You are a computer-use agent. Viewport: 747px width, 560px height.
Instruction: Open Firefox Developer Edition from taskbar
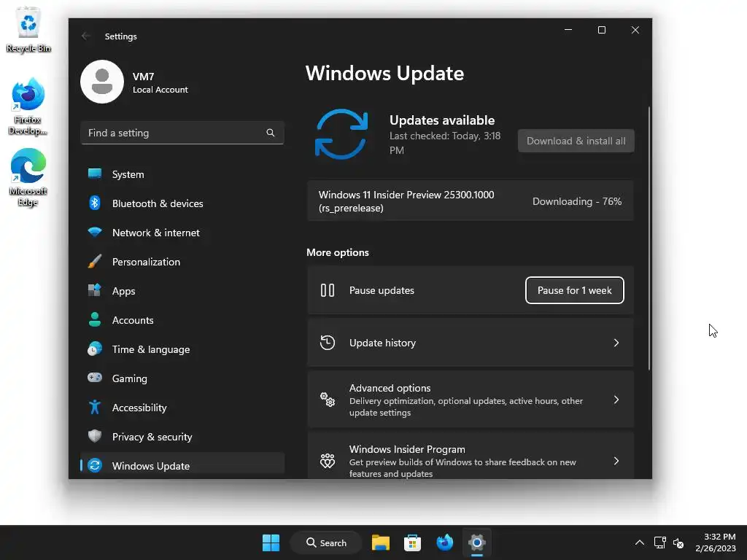444,542
